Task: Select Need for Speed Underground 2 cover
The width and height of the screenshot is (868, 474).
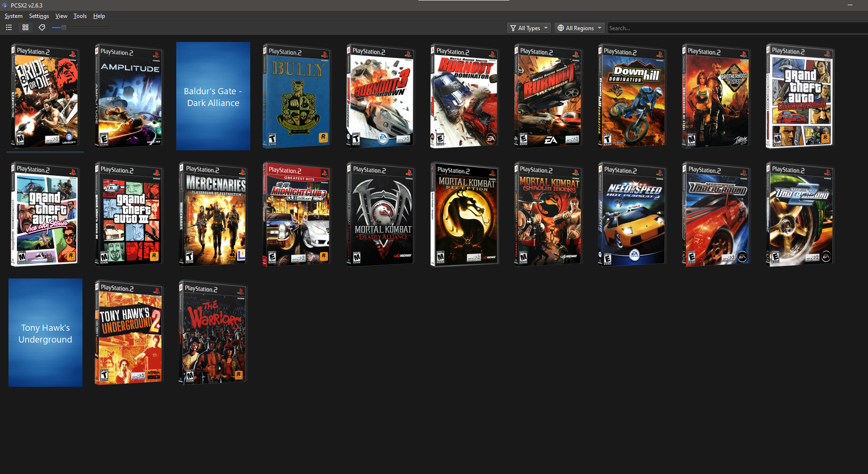Action: point(800,214)
